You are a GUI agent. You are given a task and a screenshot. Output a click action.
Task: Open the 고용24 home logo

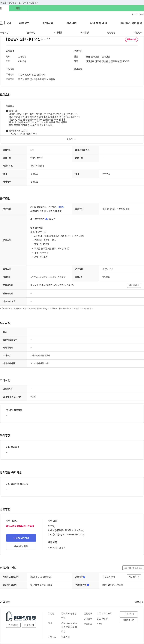[x=5, y=23]
